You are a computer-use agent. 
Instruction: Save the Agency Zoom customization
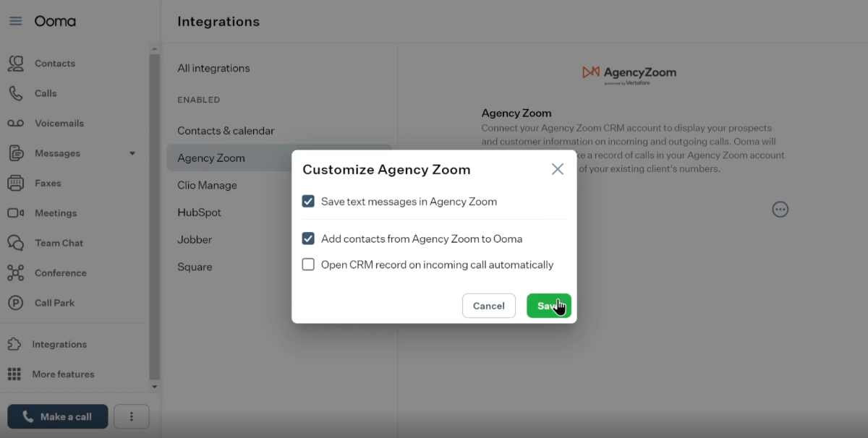pyautogui.click(x=548, y=305)
